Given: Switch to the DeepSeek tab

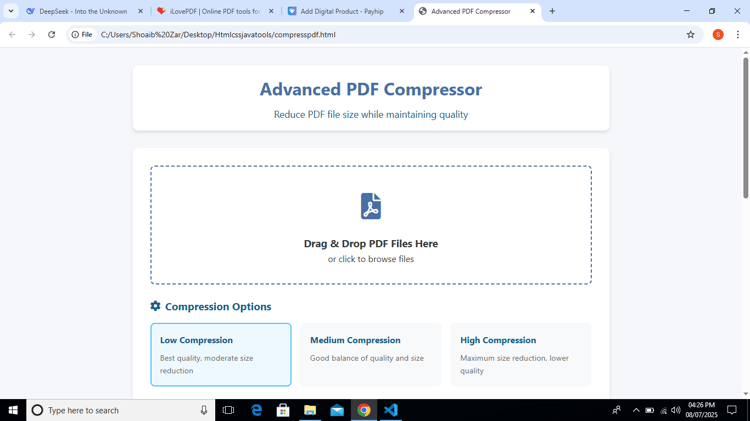Looking at the screenshot, I should [x=84, y=11].
